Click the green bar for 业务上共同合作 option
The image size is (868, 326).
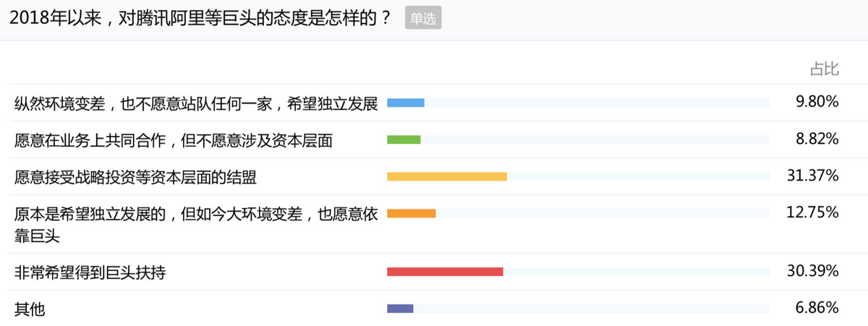404,140
